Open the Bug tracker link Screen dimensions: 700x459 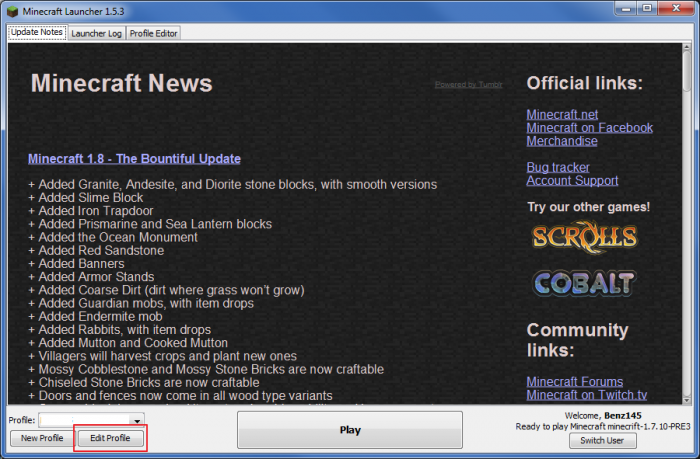click(x=558, y=167)
